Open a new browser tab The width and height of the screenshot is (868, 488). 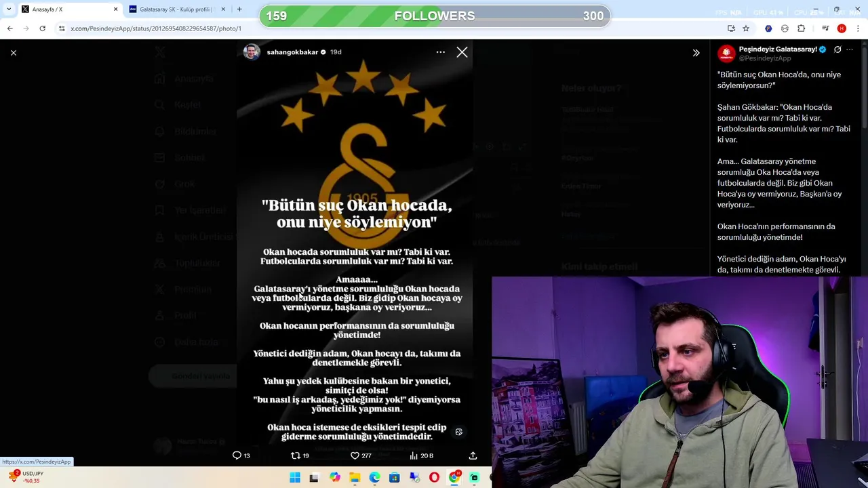239,9
